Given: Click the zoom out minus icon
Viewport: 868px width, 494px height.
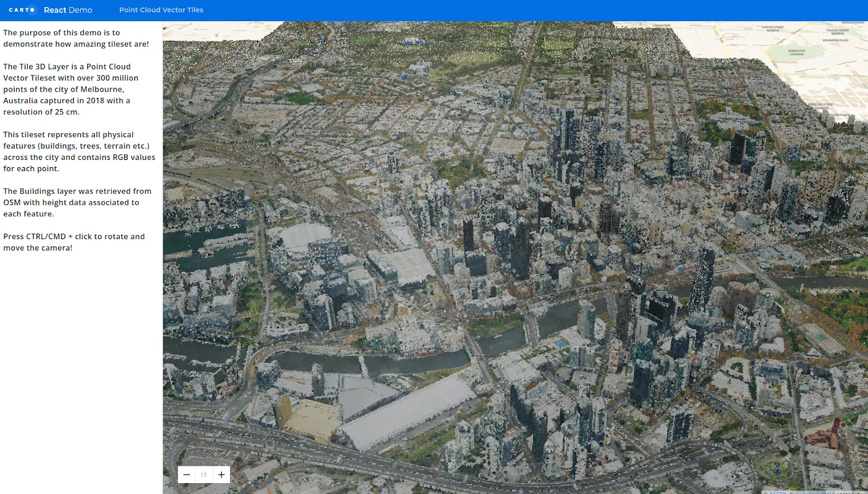Looking at the screenshot, I should coord(187,474).
